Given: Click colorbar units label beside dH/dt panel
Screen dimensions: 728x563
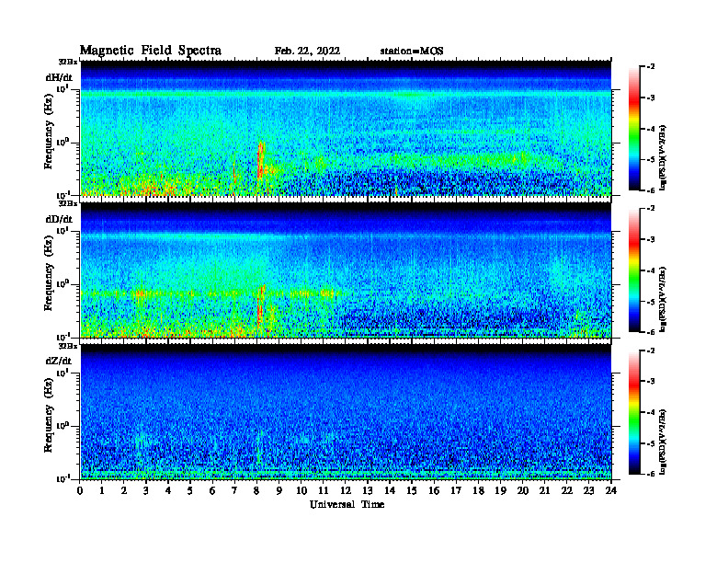Looking at the screenshot, I should tap(663, 157).
